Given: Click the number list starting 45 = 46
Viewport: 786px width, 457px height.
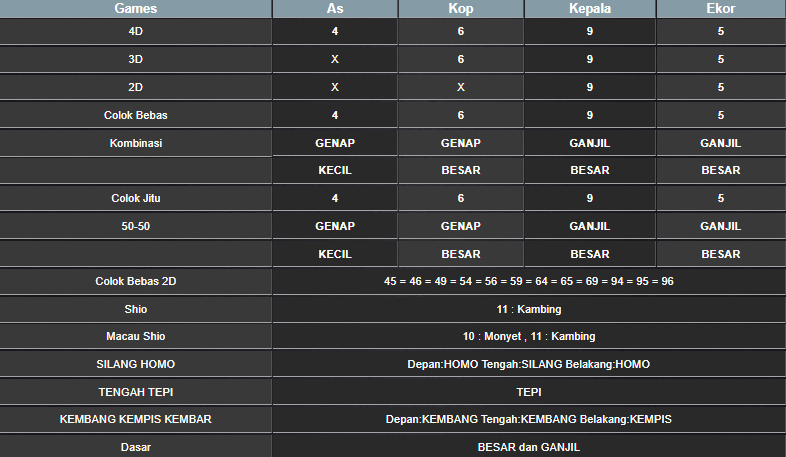Looking at the screenshot, I should click(529, 282).
